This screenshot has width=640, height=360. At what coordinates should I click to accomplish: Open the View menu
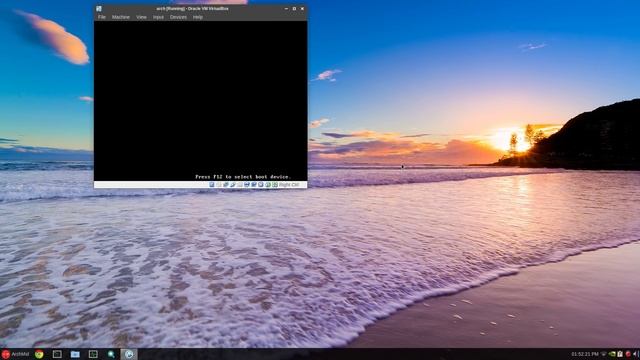coord(141,17)
